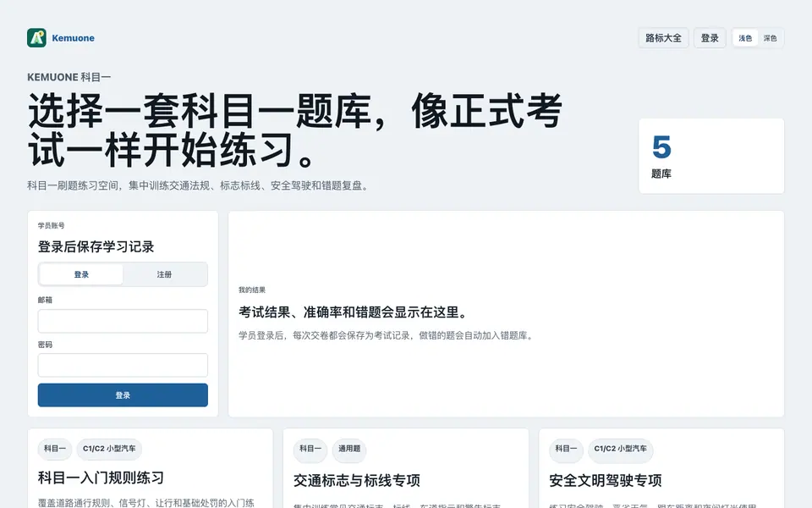Viewport: 812px width, 508px height.
Task: Submit with the blue 登录 button
Action: point(123,395)
